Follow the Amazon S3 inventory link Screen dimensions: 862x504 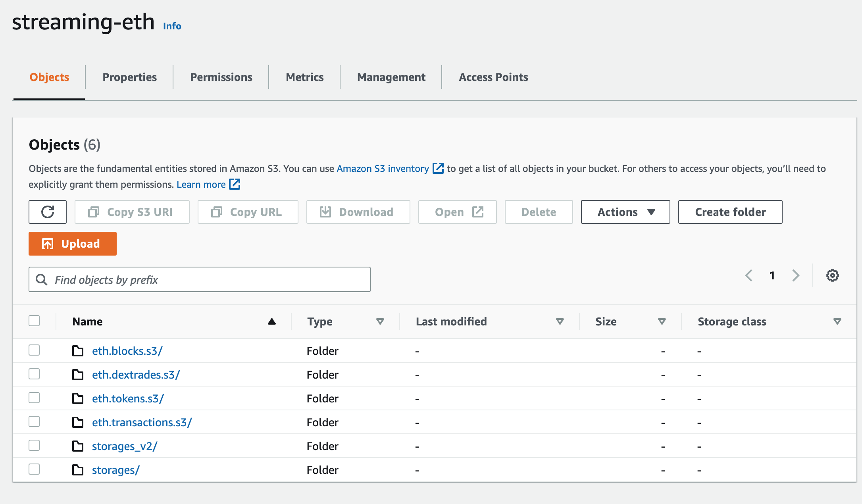click(383, 168)
